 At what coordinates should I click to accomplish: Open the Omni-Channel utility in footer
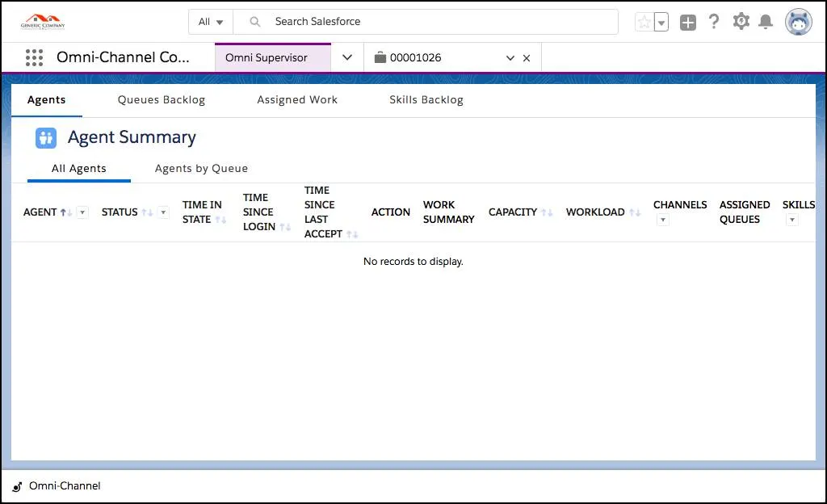click(x=57, y=486)
